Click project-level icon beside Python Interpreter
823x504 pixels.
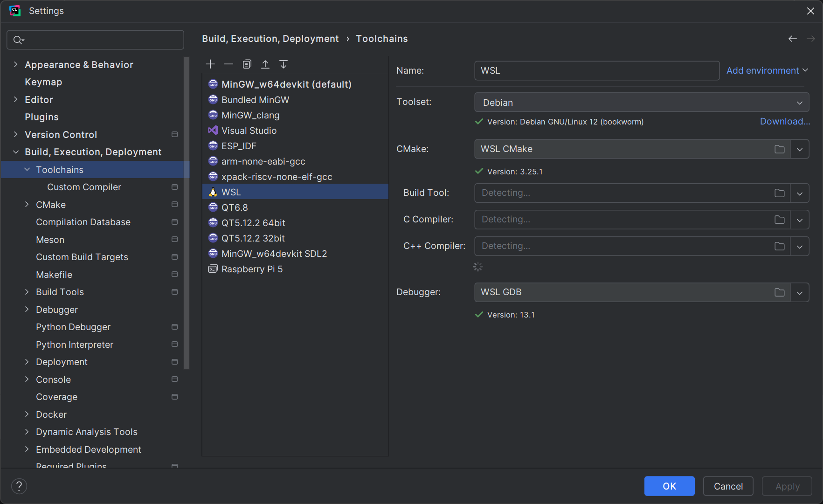pos(175,345)
